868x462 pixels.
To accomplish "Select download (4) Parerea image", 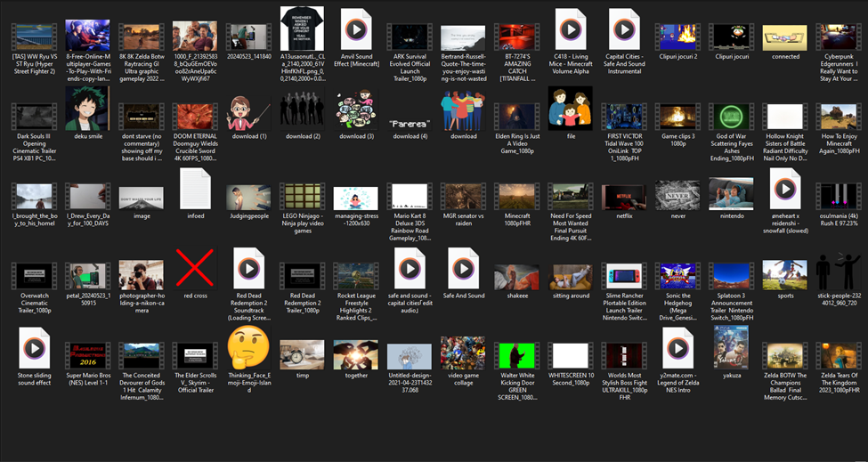I will [410, 124].
